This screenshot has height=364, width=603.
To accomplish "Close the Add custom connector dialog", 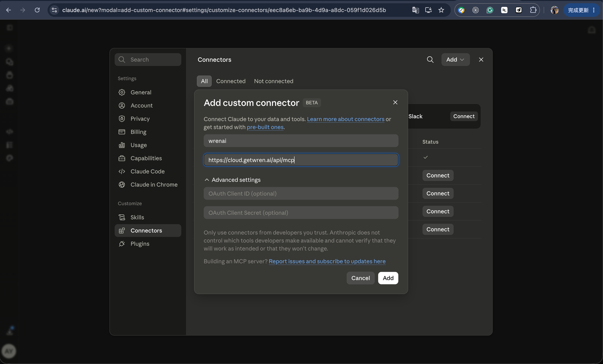I will click(395, 103).
